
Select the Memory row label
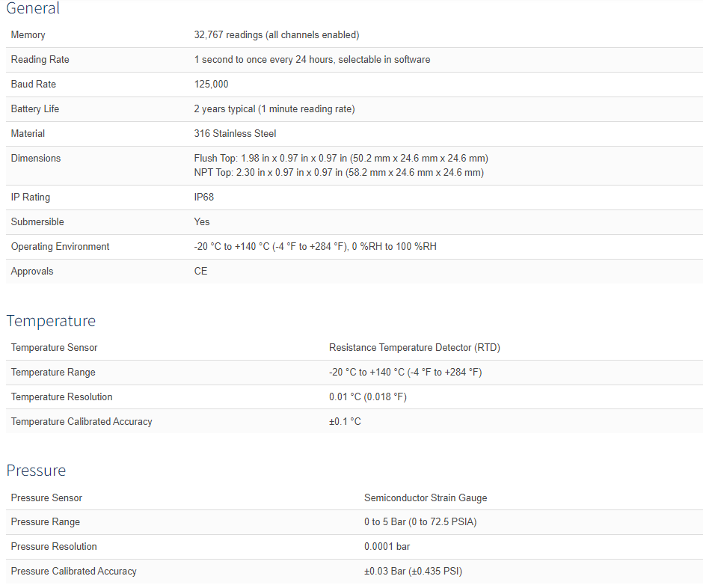(x=28, y=35)
